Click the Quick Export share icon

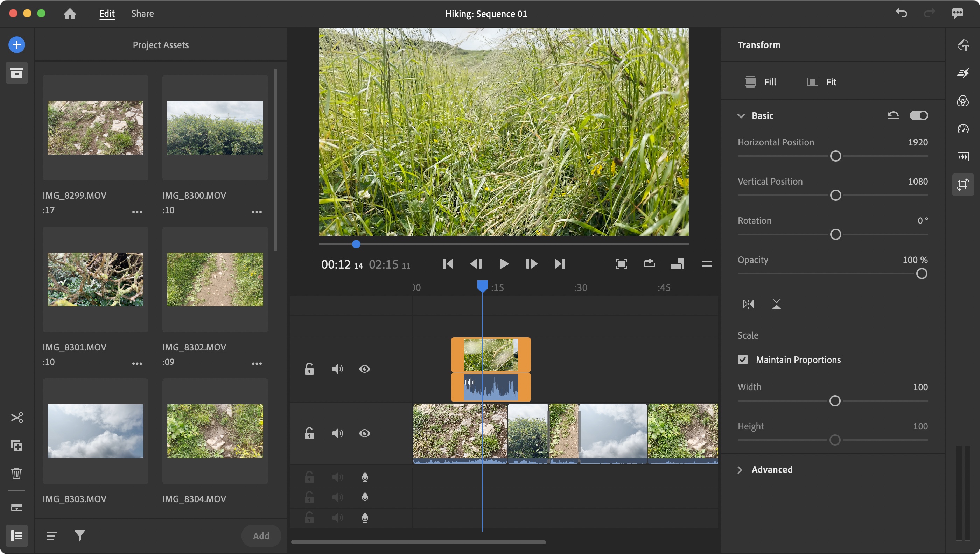click(650, 264)
